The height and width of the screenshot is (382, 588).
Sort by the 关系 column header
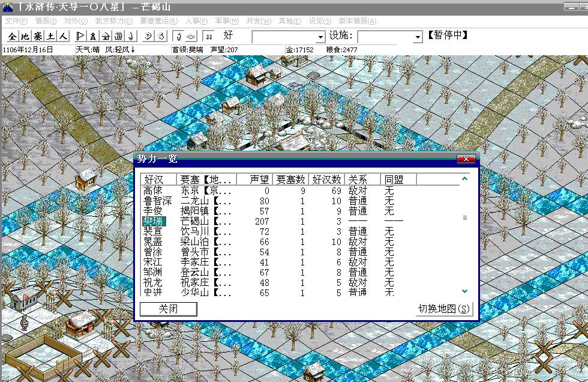tap(362, 180)
